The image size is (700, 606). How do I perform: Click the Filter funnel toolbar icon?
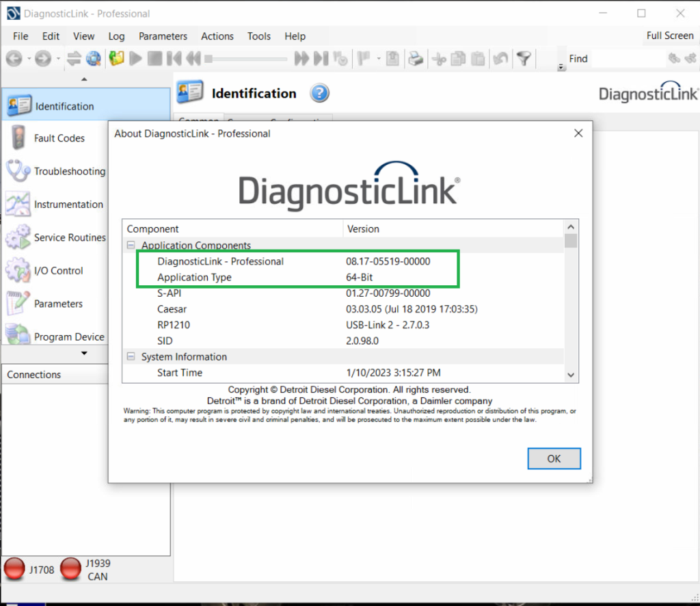[524, 59]
